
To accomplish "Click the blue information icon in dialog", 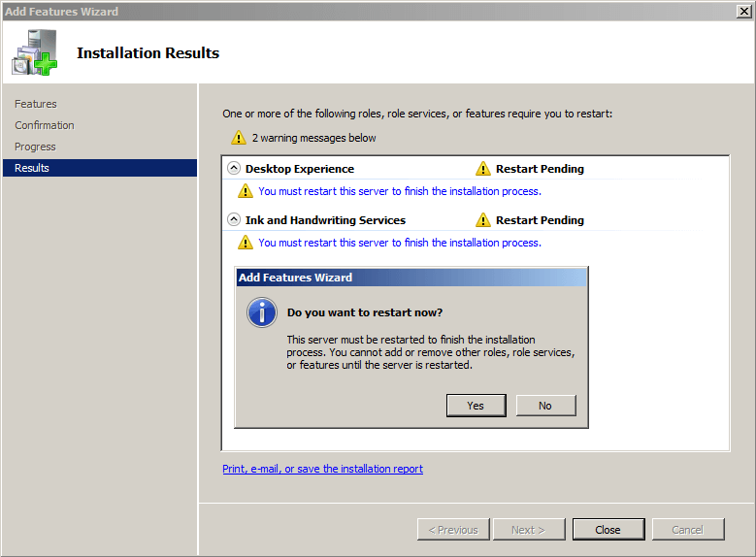I will pos(262,313).
